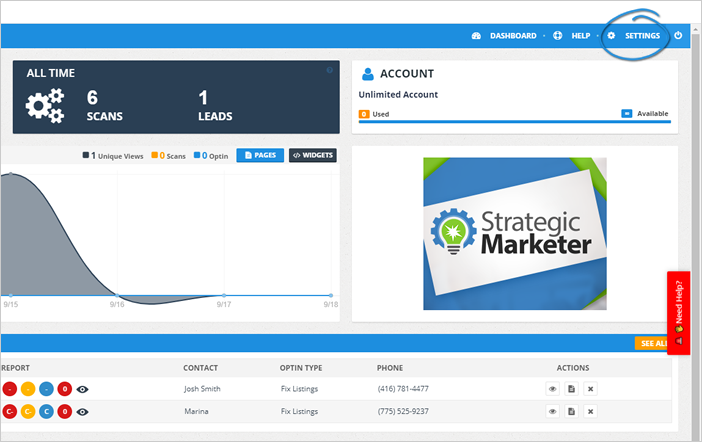Click the Strategic Marketer banner image
The height and width of the screenshot is (442, 702).
(514, 232)
